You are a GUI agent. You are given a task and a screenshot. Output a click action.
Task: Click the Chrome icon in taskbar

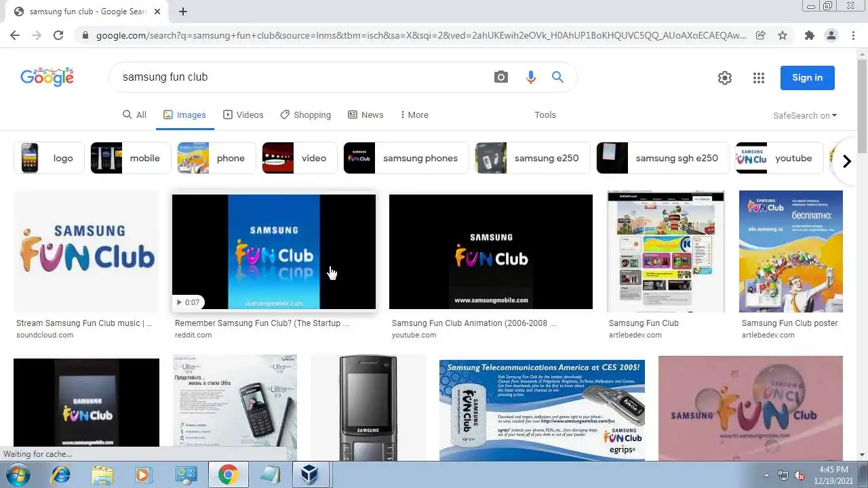pyautogui.click(x=227, y=475)
